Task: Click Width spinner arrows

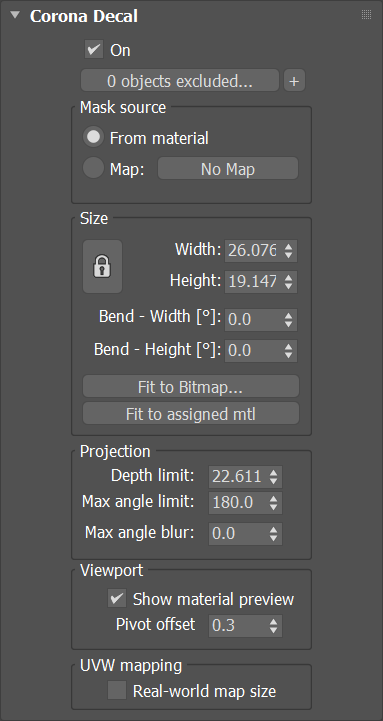Action: pos(288,251)
